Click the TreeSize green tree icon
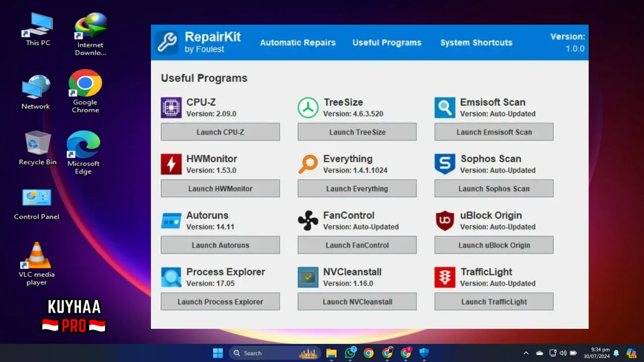The width and height of the screenshot is (644, 362). point(308,108)
